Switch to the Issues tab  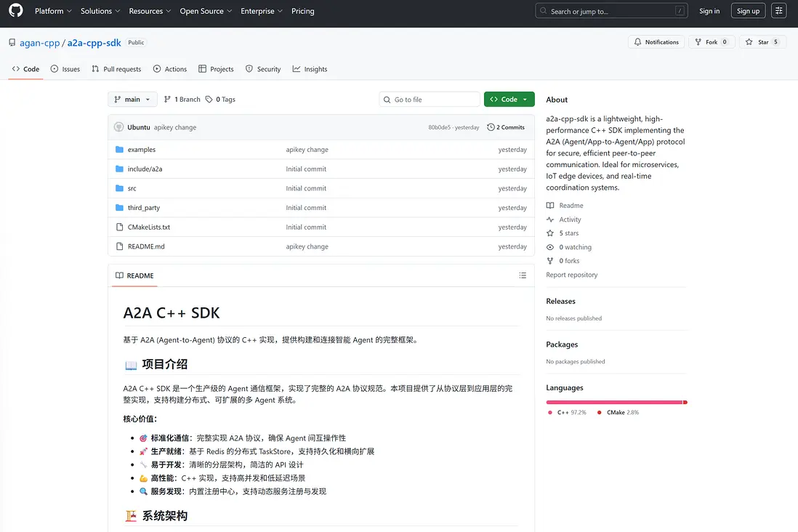65,69
